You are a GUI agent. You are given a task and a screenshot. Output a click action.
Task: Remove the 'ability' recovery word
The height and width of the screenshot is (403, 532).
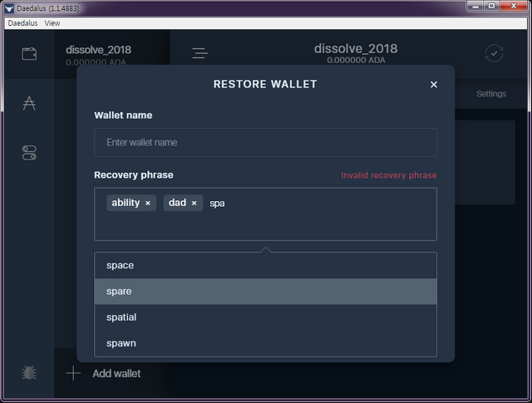click(148, 204)
